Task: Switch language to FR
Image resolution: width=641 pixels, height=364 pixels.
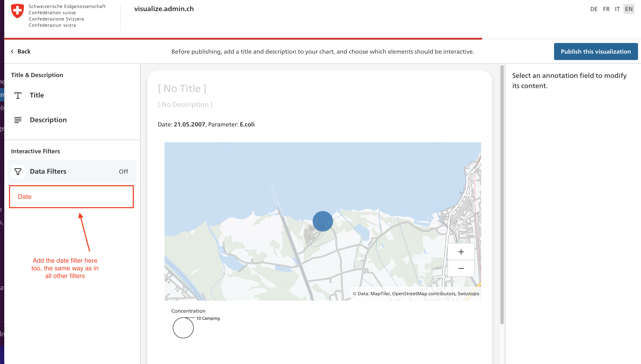Action: [x=606, y=9]
